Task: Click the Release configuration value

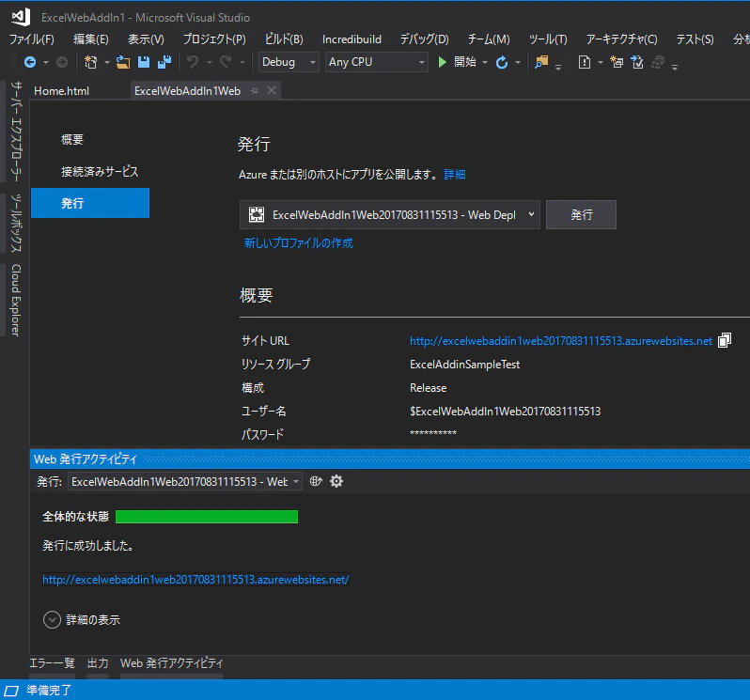Action: click(428, 388)
